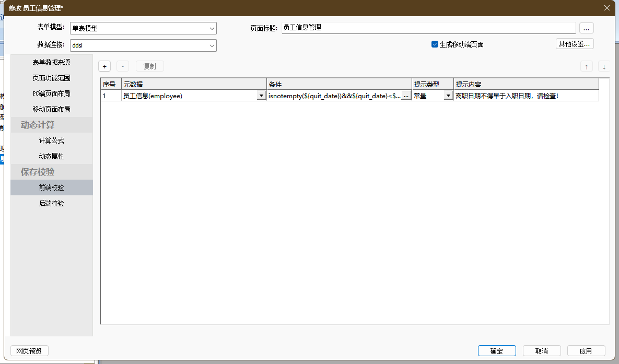The image size is (619, 364).
Task: Close the 修改 员工信息管理 dialog
Action: point(606,8)
